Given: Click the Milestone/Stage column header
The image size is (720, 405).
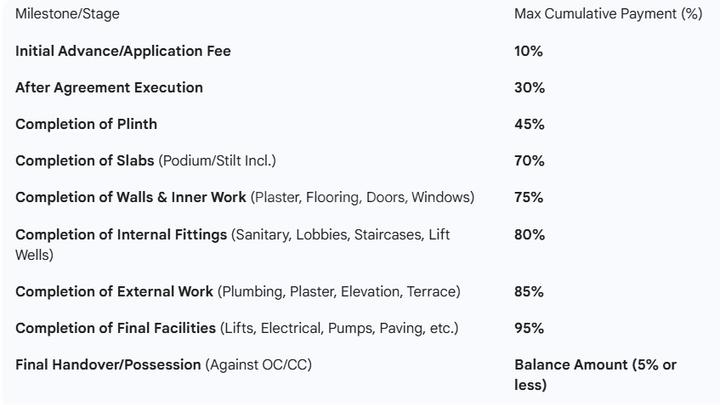Looking at the screenshot, I should 67,14.
